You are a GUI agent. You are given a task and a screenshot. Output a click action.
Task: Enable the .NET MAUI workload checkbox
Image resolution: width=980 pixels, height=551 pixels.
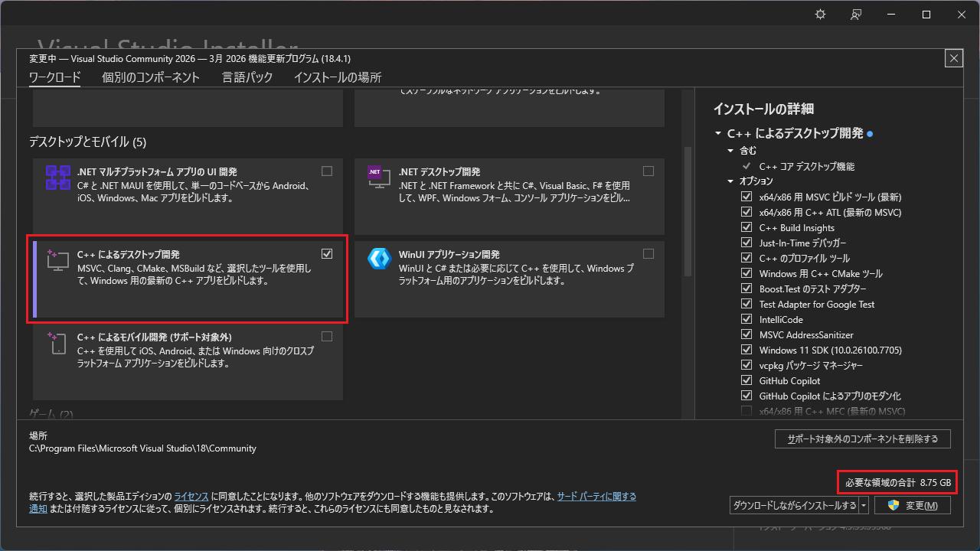[327, 171]
